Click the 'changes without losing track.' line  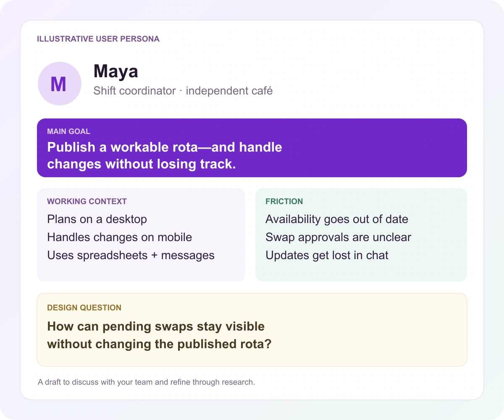coord(142,164)
